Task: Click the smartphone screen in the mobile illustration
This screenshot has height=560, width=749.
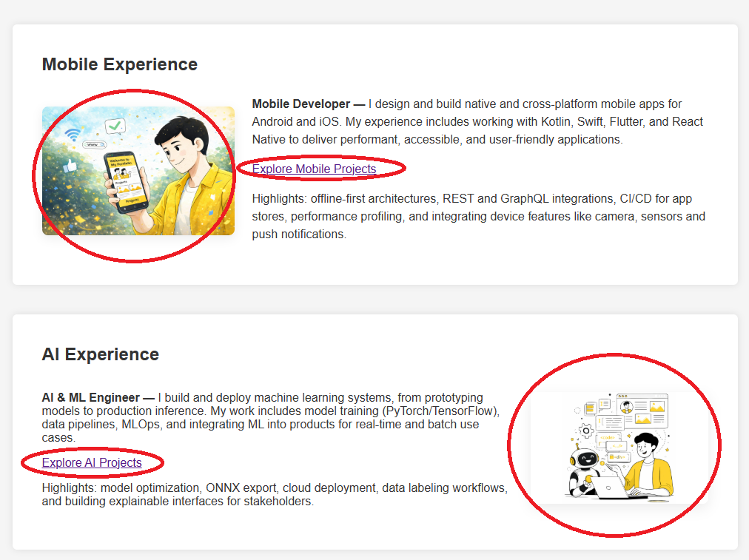Action: [x=125, y=180]
